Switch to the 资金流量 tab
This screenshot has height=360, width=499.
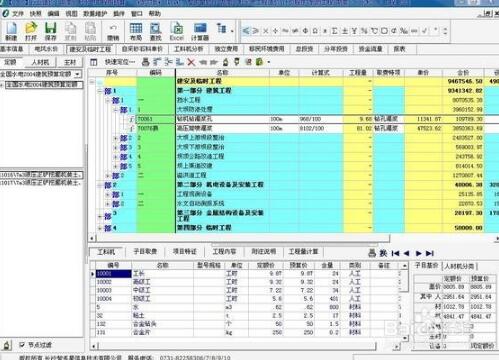pyautogui.click(x=370, y=49)
